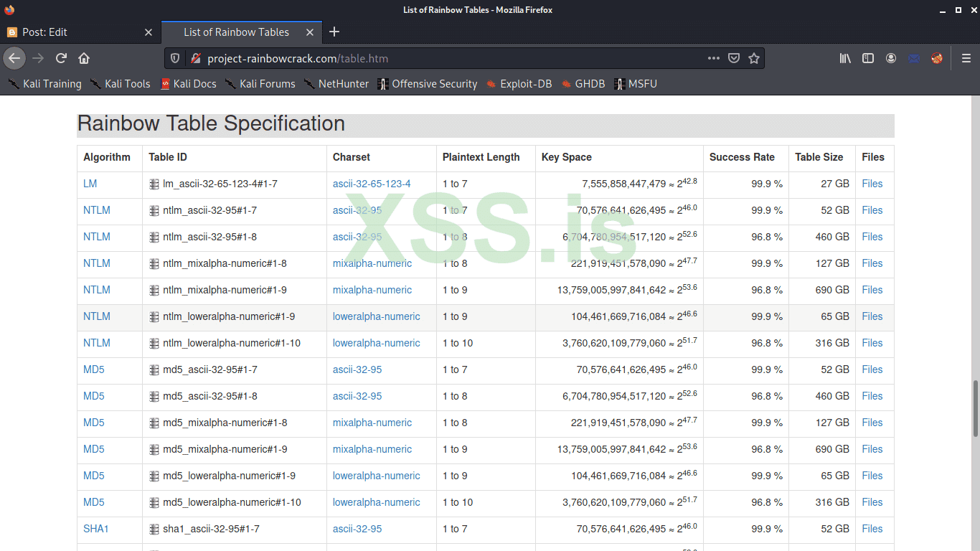Screen dimensions: 980x551
Task: Open the Library icon
Action: pyautogui.click(x=845, y=58)
